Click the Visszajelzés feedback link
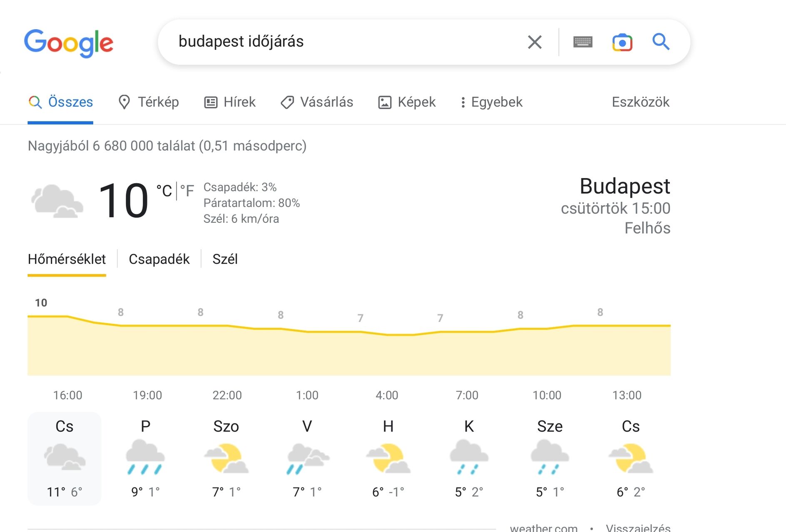This screenshot has width=786, height=532. tap(638, 528)
